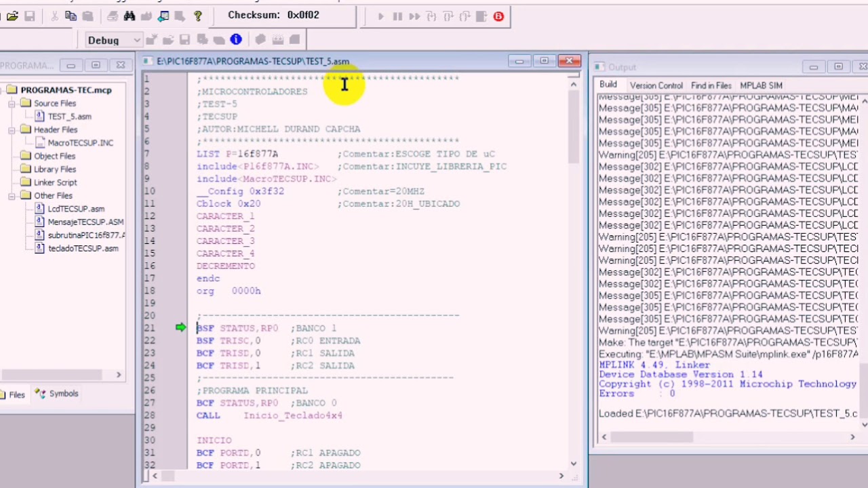Viewport: 868px width, 488px height.
Task: Click the Copy icon in the toolbar
Action: [71, 16]
